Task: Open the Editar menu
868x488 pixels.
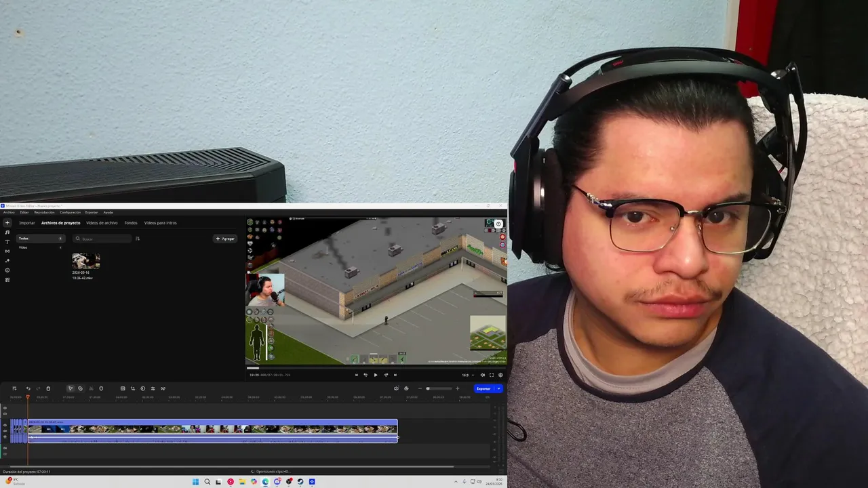Action: (x=24, y=212)
